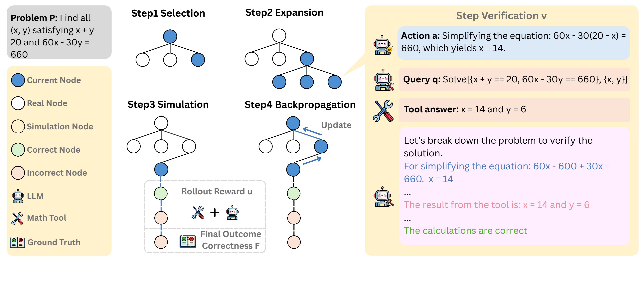Viewport: 644px width, 288px height.
Task: Click the green Correct Node legend circle
Action: pos(18,150)
